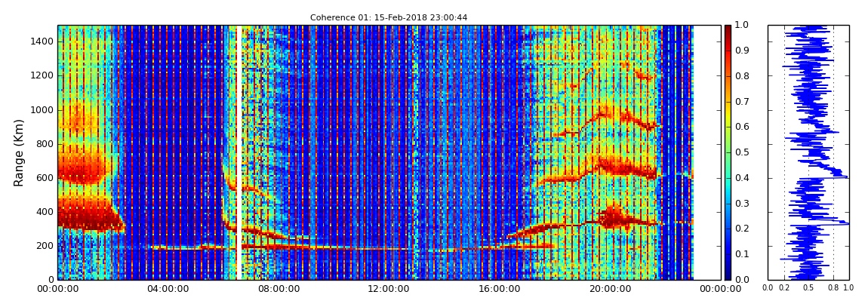Viewport: 868px width, 307px height.
Task: Click the white data gap stripe near 06:30
Action: (x=239, y=152)
